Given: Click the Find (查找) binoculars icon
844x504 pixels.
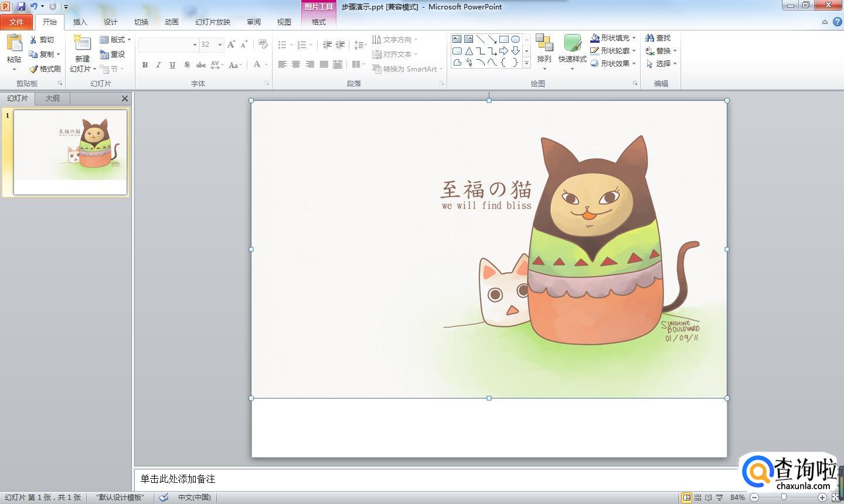Looking at the screenshot, I should [649, 38].
